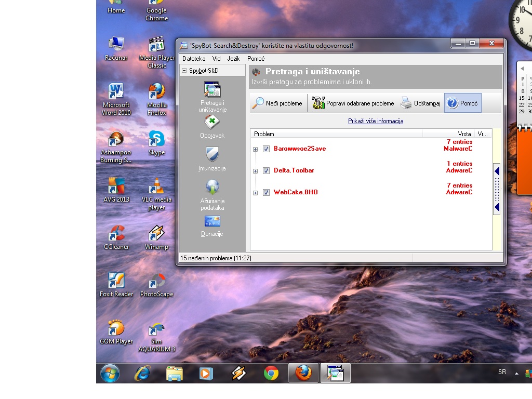Expand the WebCake.BHO entry

point(255,193)
